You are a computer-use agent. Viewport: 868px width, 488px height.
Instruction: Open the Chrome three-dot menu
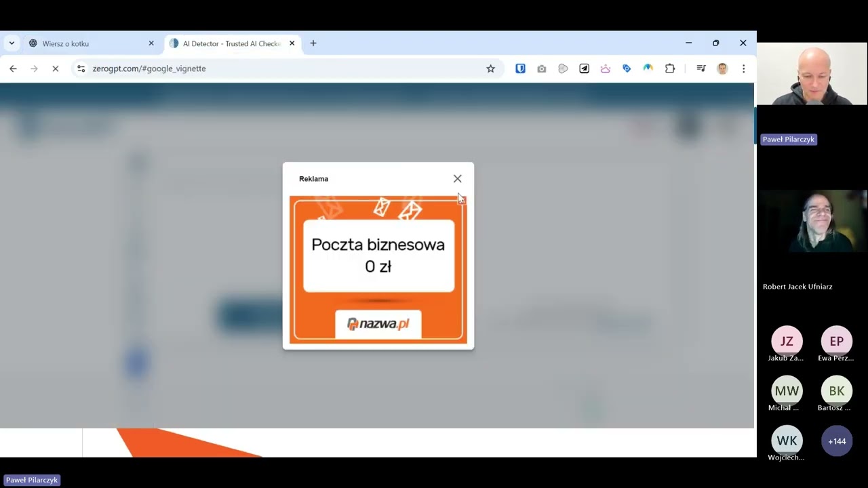coord(743,68)
